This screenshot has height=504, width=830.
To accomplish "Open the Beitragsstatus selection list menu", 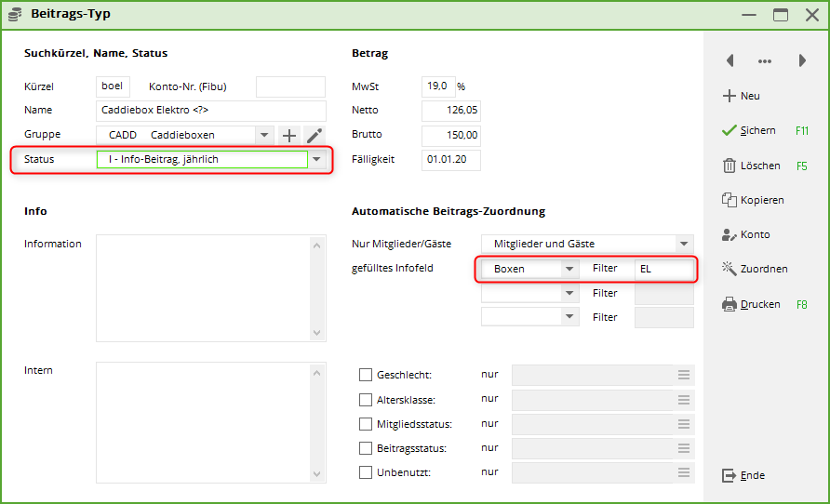I will pos(684,448).
